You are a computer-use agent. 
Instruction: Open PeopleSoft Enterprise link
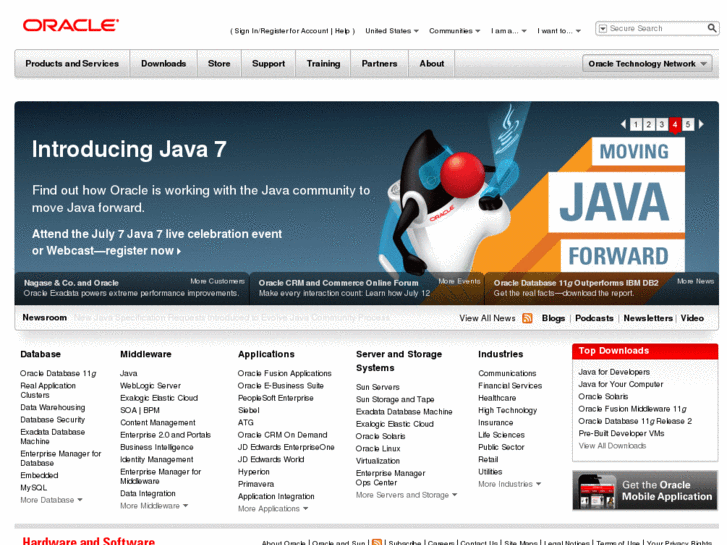tap(275, 398)
